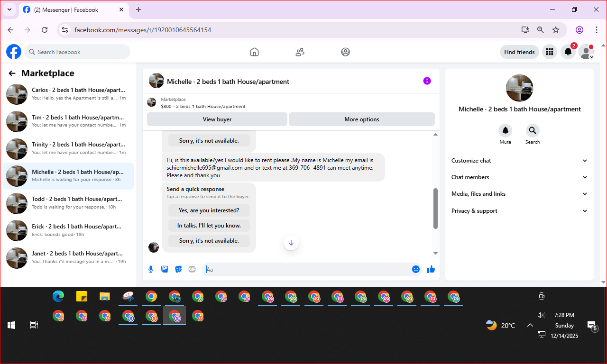The height and width of the screenshot is (364, 607).
Task: Open the Trinity conversation
Action: (68, 148)
